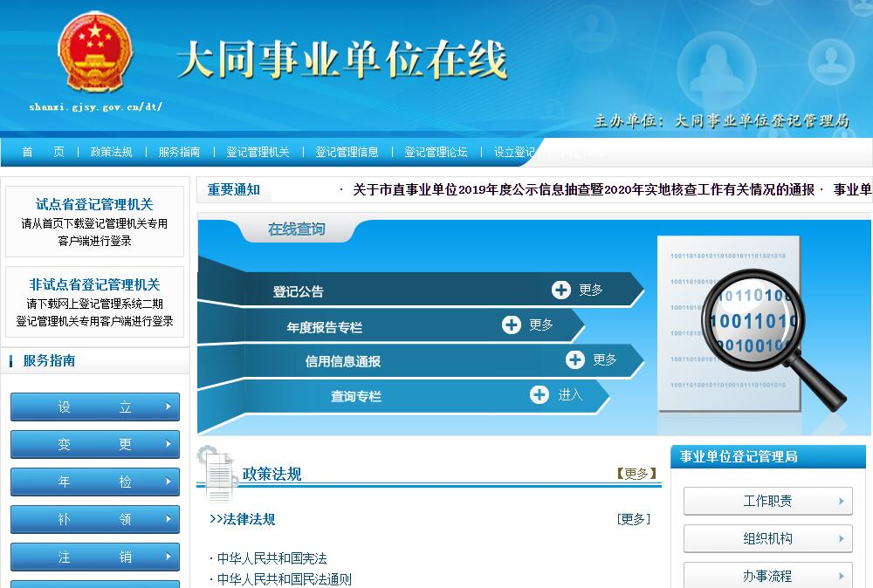Viewport: 873px width, 588px height.
Task: Click the 变更 service guide button
Action: 95,444
